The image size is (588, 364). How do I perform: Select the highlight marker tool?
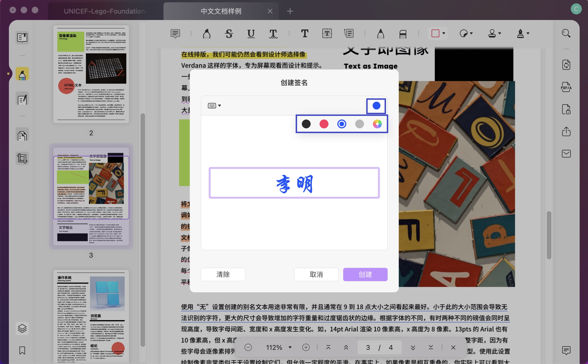pos(206,34)
